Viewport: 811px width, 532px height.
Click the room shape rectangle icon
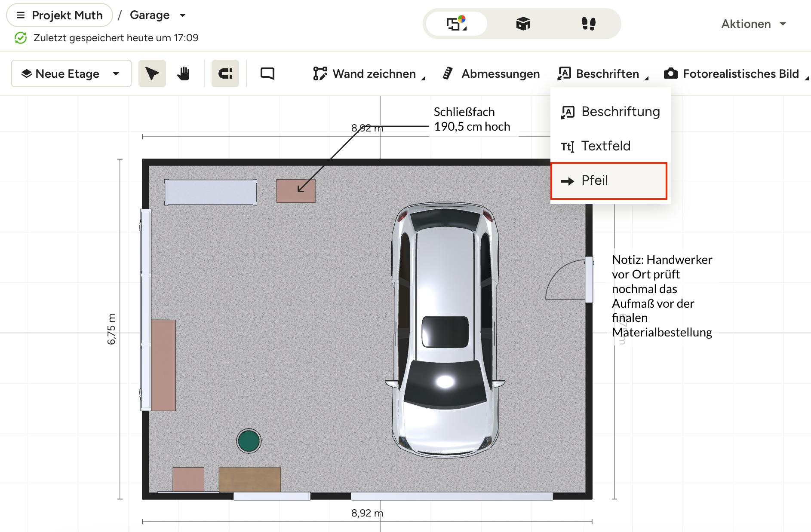pyautogui.click(x=267, y=73)
